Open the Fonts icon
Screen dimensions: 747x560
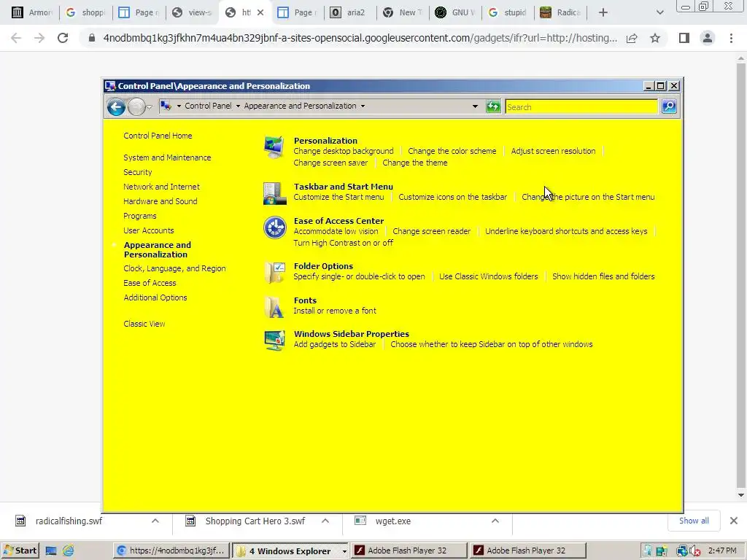[x=274, y=307]
